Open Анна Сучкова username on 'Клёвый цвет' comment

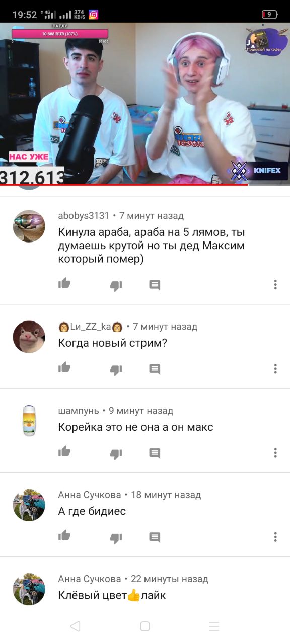(x=90, y=579)
